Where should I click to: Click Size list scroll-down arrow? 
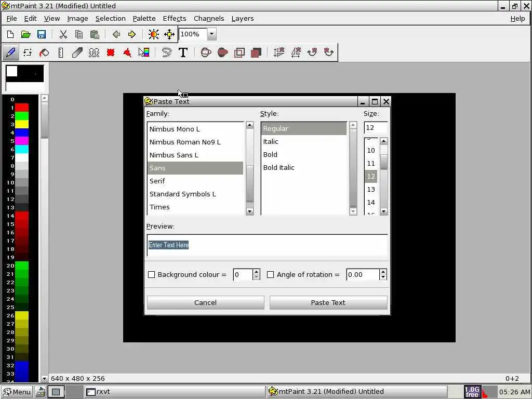click(x=384, y=211)
